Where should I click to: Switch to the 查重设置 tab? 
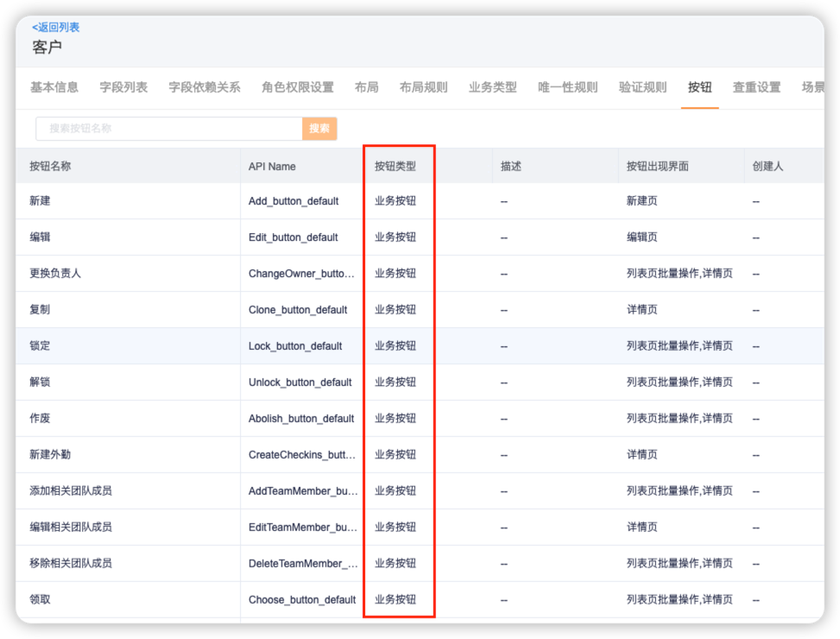click(756, 87)
